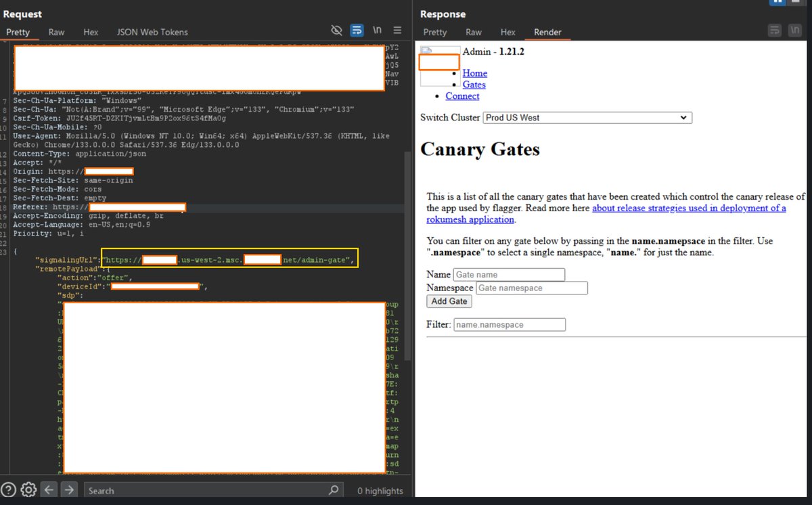Click the search magnifier icon in bottom bar
Screen dimensions: 812x505
(332, 489)
